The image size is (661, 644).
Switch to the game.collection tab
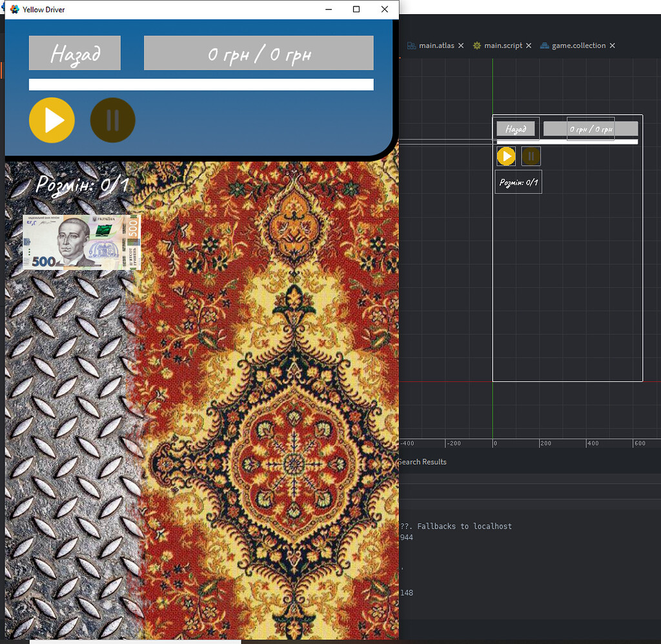(x=578, y=45)
